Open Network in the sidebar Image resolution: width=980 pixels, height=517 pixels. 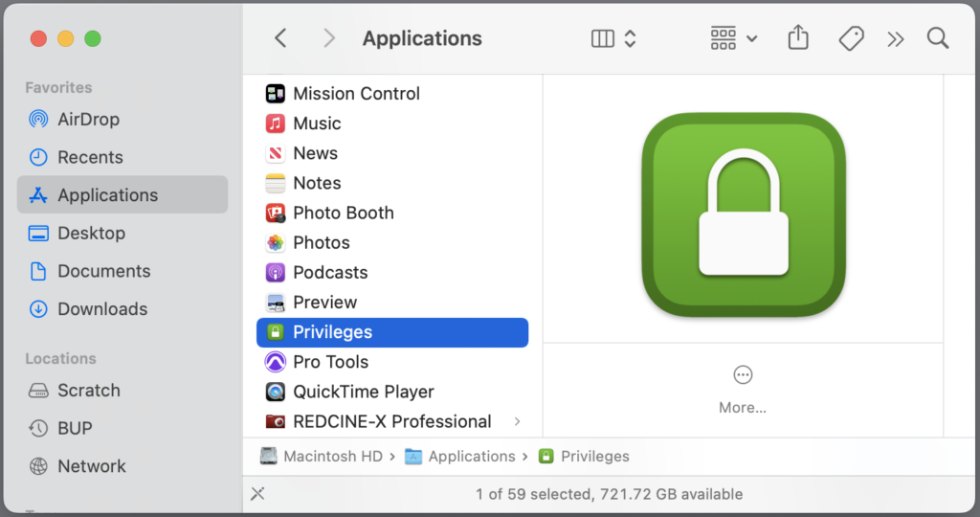[122, 465]
